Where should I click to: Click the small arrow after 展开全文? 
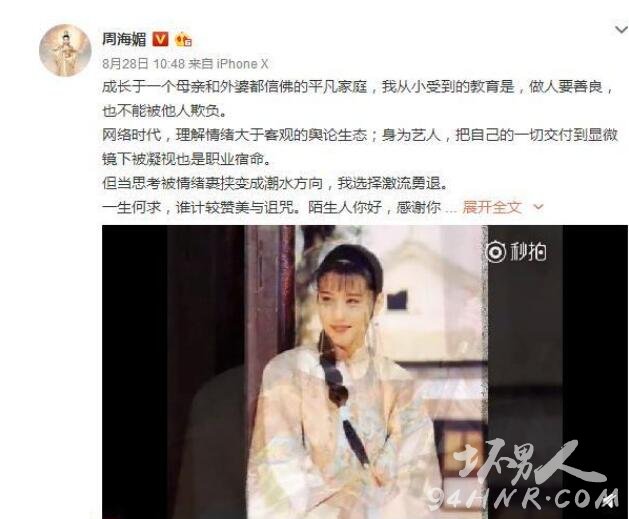click(x=538, y=207)
